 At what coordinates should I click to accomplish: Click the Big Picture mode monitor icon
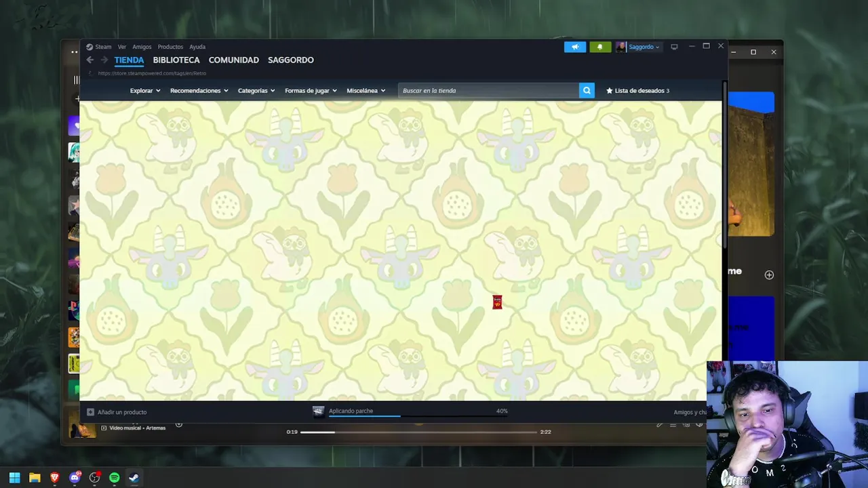click(x=674, y=47)
